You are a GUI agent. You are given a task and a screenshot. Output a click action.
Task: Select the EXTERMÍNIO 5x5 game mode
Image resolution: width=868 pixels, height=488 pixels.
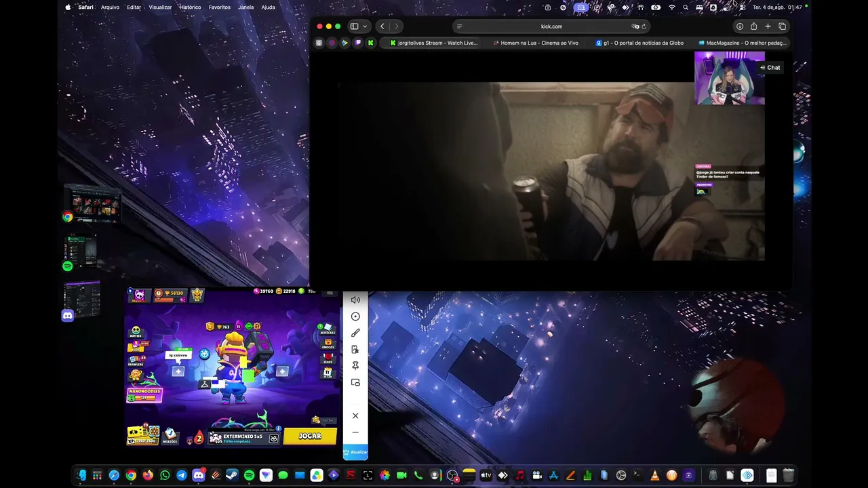243,438
